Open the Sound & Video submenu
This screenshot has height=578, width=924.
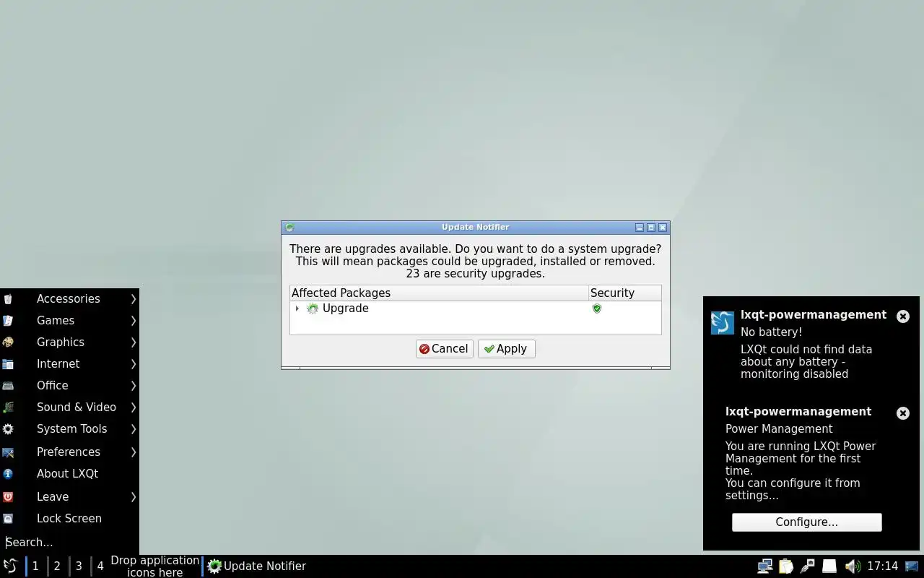pos(69,407)
